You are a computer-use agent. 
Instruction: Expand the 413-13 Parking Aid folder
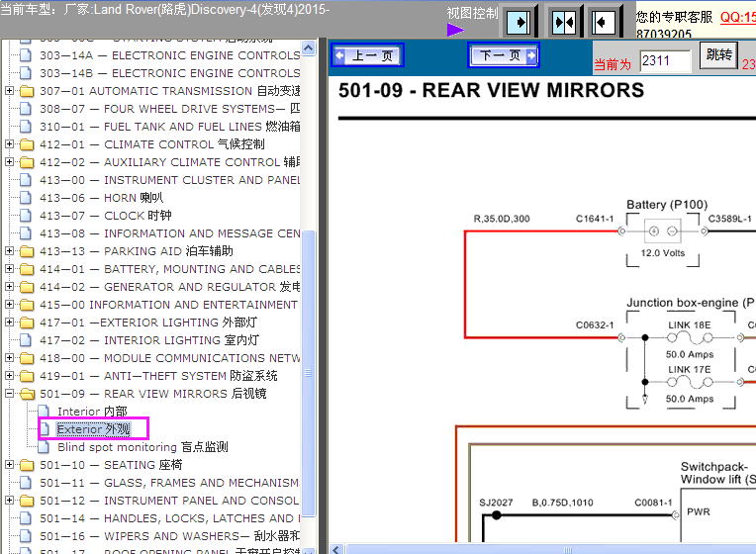[9, 250]
